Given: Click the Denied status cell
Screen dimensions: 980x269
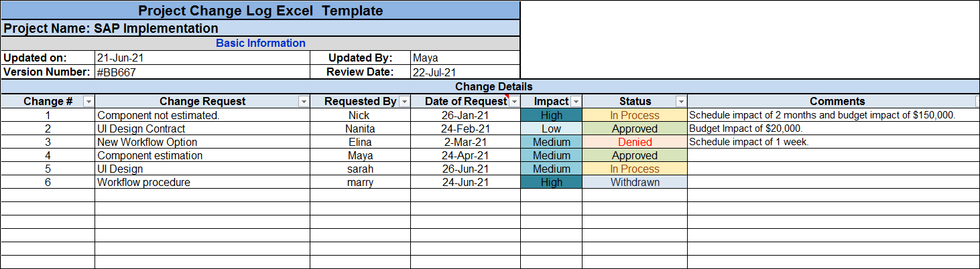Looking at the screenshot, I should click(634, 142).
